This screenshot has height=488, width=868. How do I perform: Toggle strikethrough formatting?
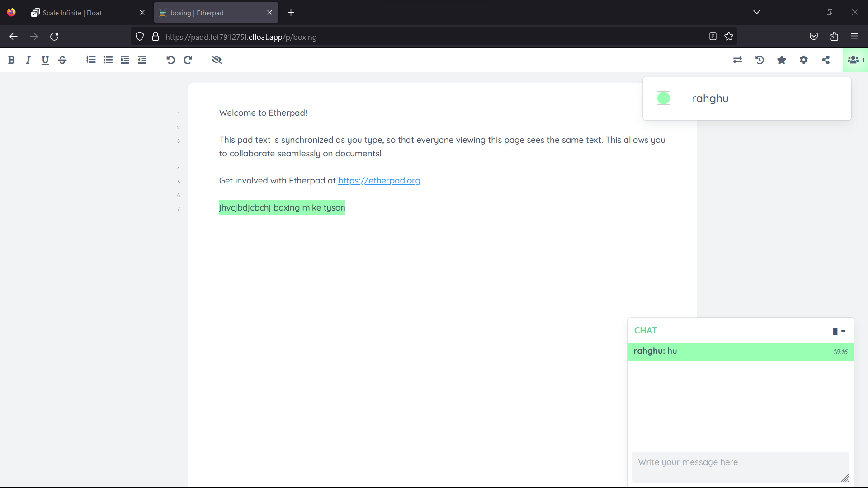(x=62, y=60)
